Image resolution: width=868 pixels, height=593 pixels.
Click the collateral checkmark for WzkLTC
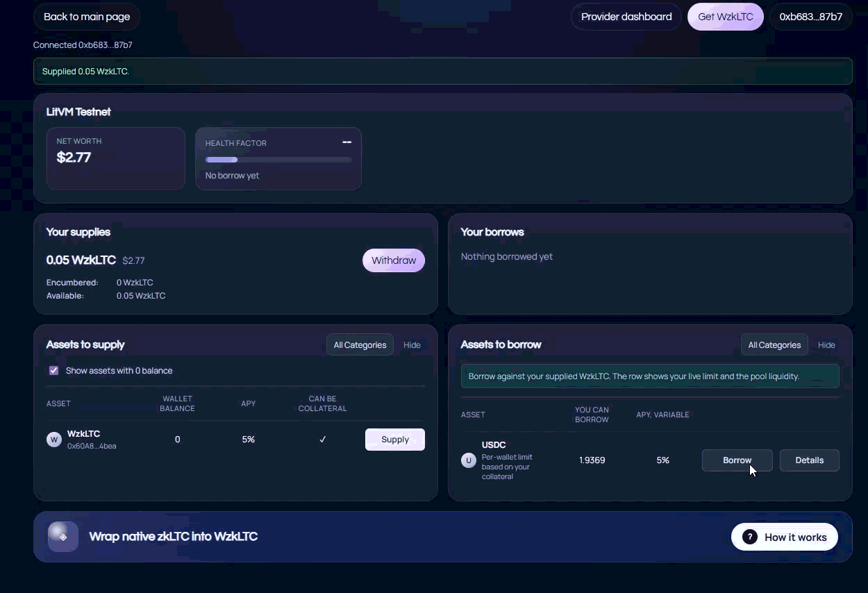point(322,440)
